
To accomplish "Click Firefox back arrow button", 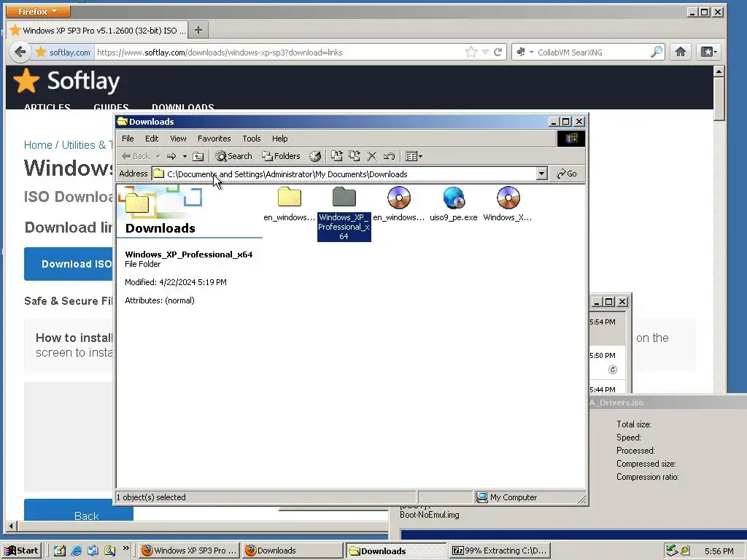I will 20,52.
